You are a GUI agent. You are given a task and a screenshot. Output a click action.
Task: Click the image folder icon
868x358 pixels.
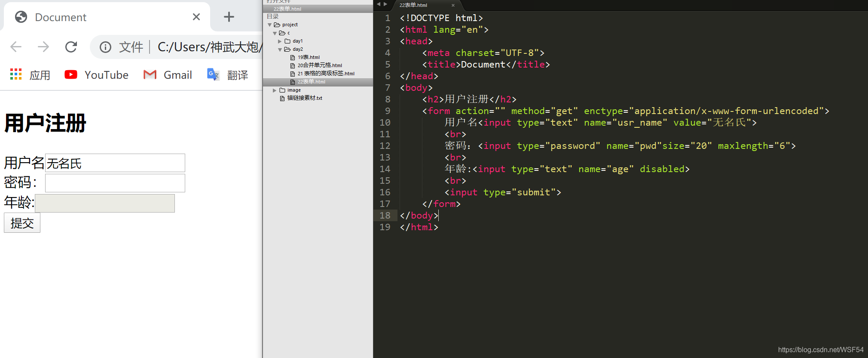tap(282, 90)
